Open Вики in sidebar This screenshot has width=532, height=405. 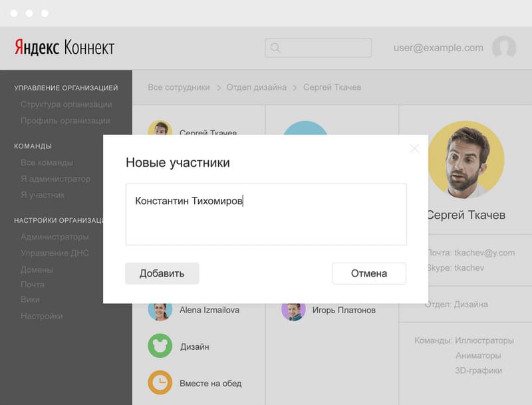point(30,299)
